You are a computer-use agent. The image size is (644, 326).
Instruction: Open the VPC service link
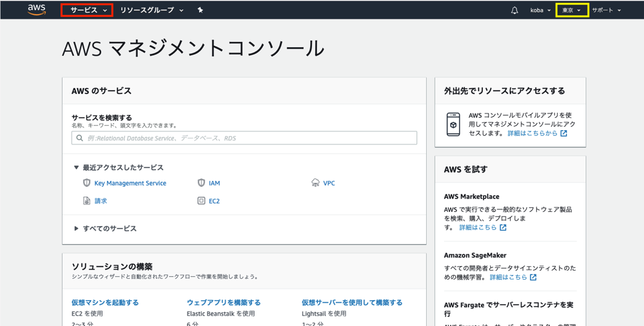tap(329, 183)
